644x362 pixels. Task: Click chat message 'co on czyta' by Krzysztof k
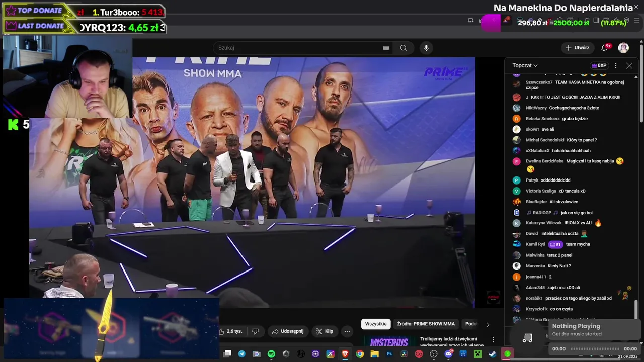click(x=561, y=309)
